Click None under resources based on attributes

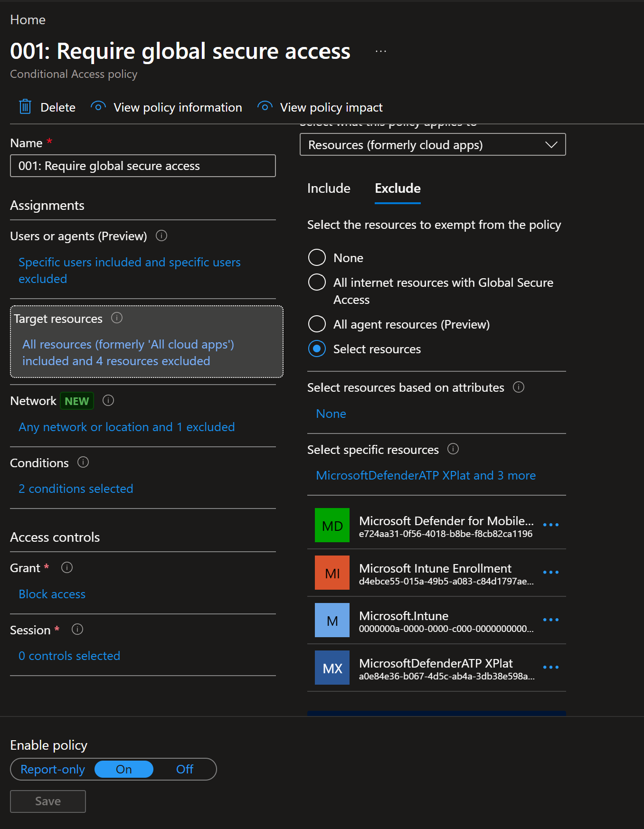331,414
